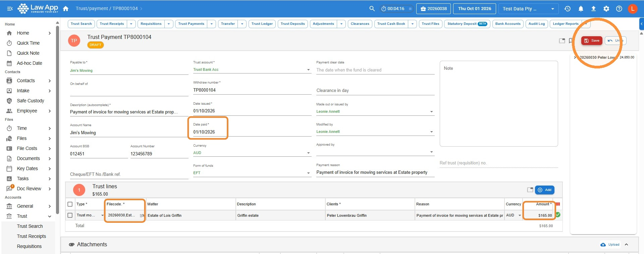Expand 20260030 Peter Low ledger entry
Image resolution: width=644 pixels, height=254 pixels.
tap(575, 57)
